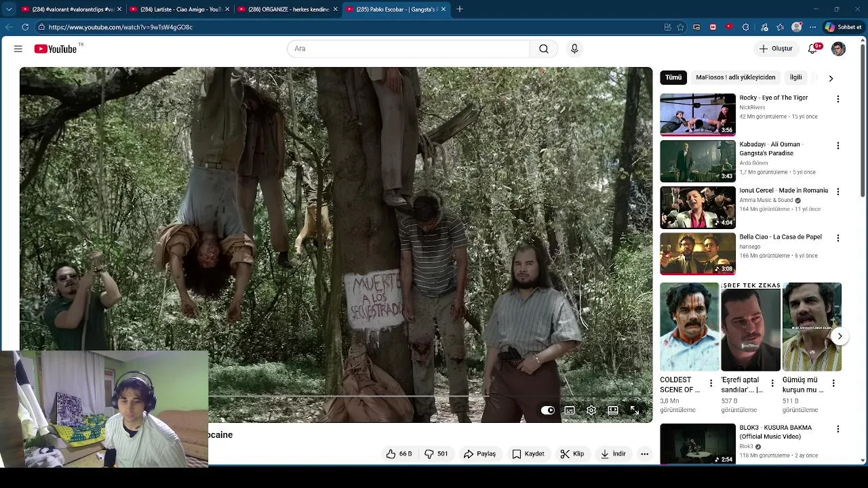Show next shorts with arrow
This screenshot has width=868, height=488.
[840, 336]
